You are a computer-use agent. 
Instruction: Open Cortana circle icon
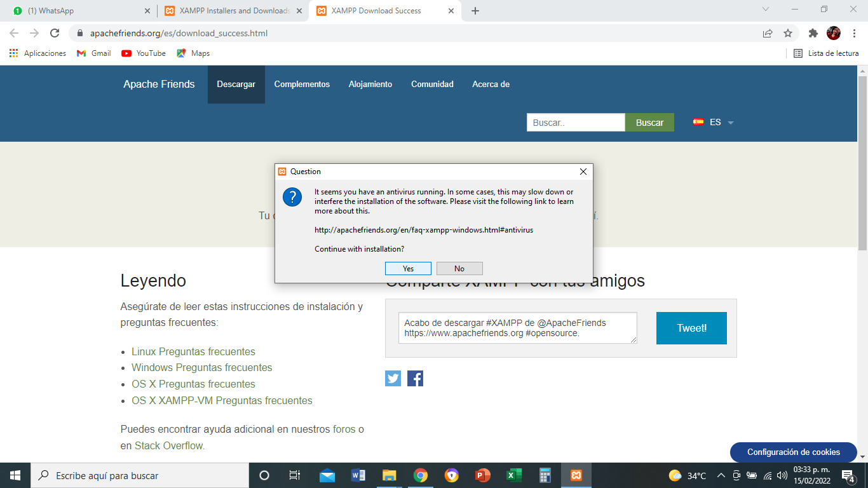pyautogui.click(x=264, y=475)
